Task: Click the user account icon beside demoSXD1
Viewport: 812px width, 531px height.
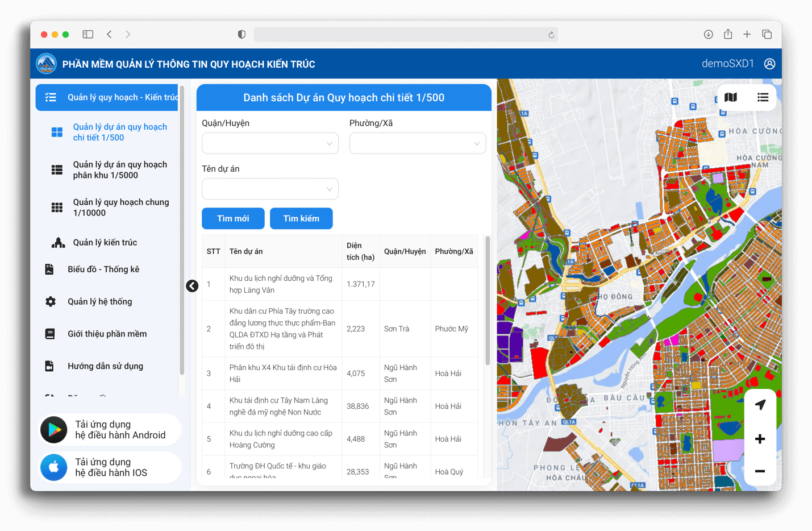Action: point(769,64)
